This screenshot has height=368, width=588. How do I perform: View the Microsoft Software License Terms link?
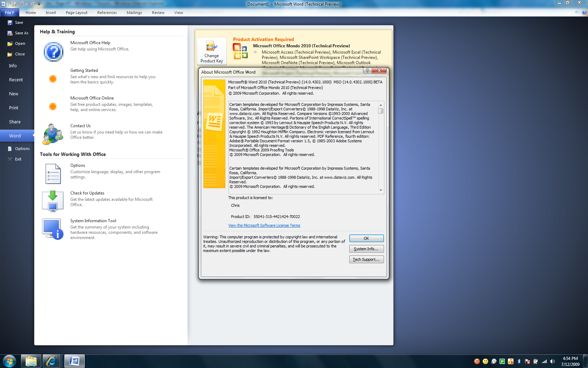[264, 225]
